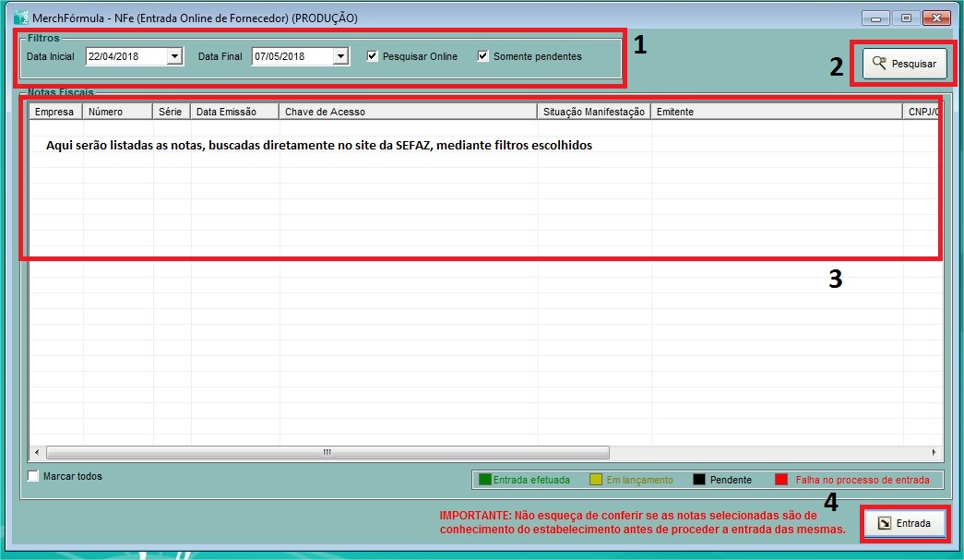Click the Chave de Acesso column header
The image size is (964, 560).
click(x=407, y=112)
